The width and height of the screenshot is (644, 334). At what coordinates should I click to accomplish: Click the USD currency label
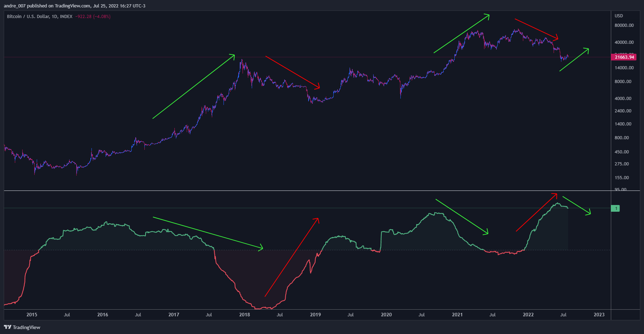(619, 16)
